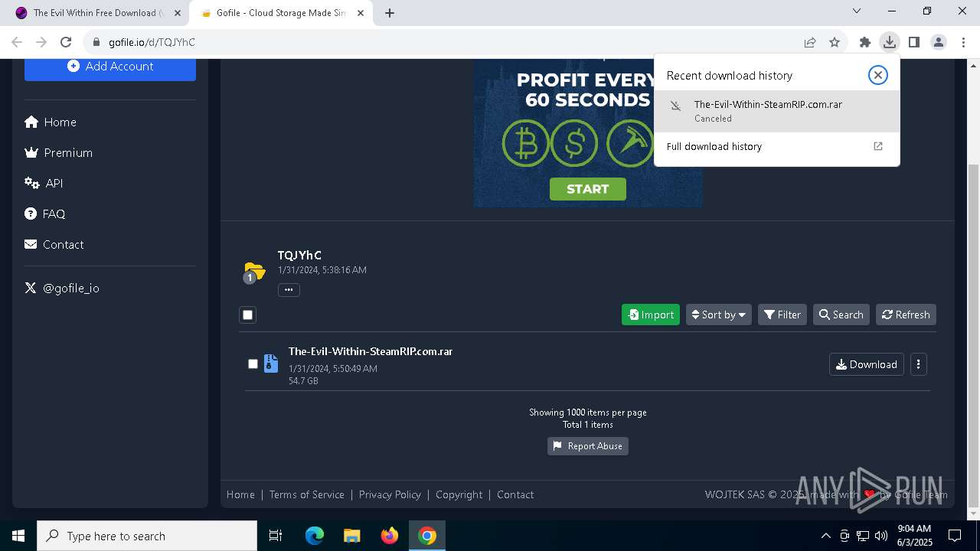Viewport: 980px width, 551px height.
Task: Click the share page icon
Action: point(810,42)
